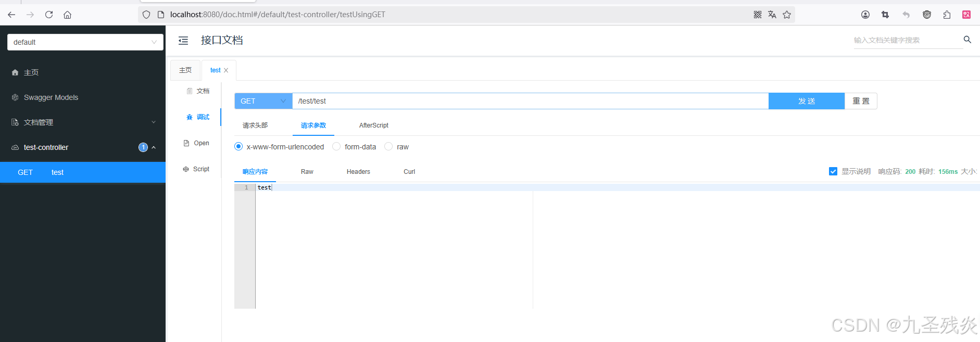Open the monkey extension icon
The image size is (980, 342).
[927, 15]
